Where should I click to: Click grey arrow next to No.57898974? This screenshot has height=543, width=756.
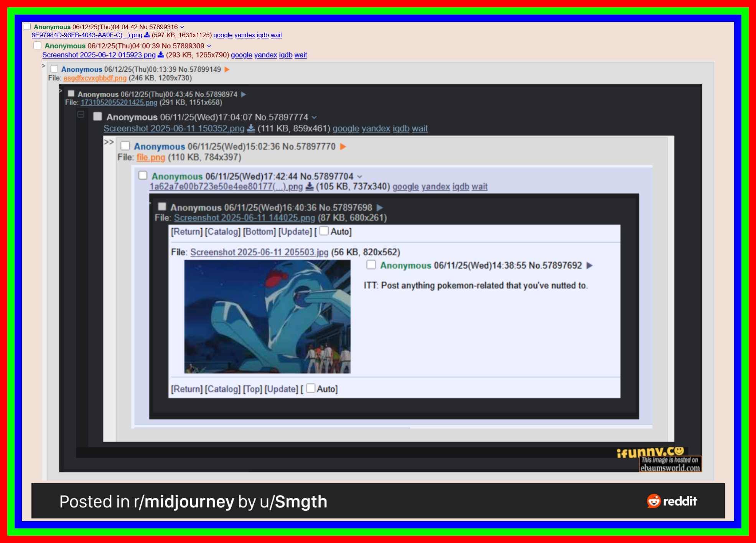coord(244,94)
